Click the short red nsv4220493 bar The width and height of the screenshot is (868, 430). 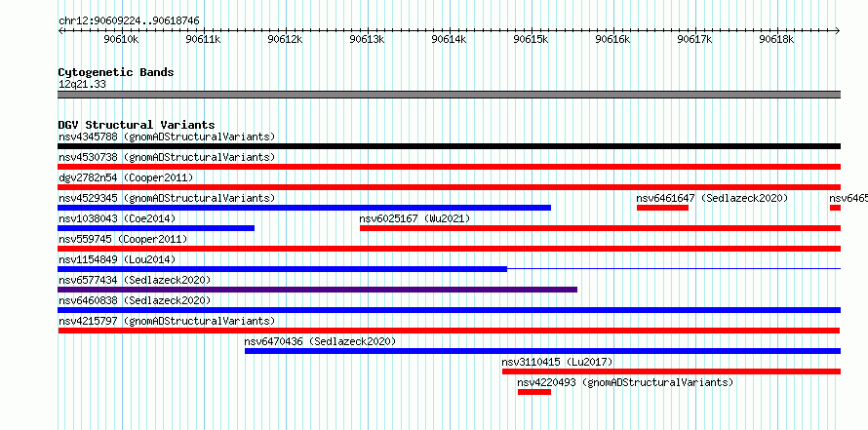pos(534,392)
